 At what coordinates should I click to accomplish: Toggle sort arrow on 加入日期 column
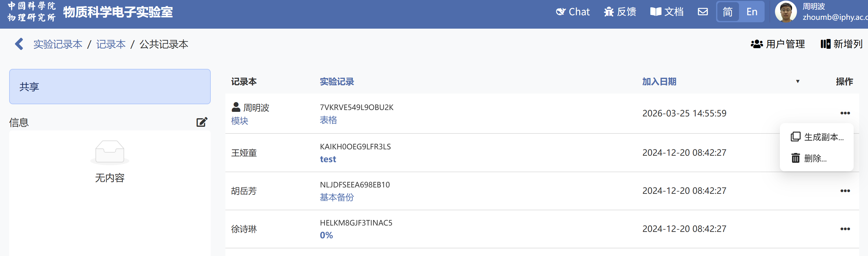coord(798,81)
